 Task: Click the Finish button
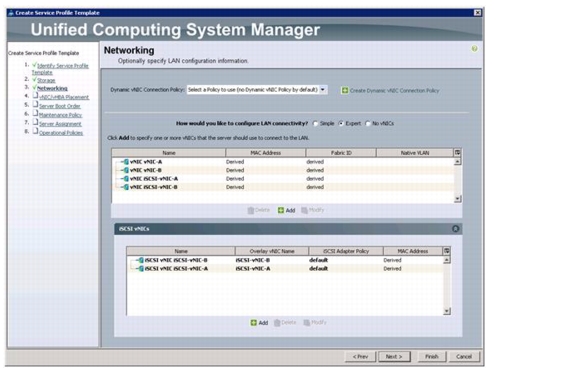(432, 356)
